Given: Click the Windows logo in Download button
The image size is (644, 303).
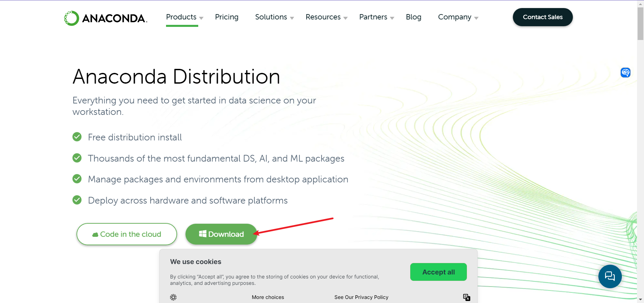Looking at the screenshot, I should point(203,234).
